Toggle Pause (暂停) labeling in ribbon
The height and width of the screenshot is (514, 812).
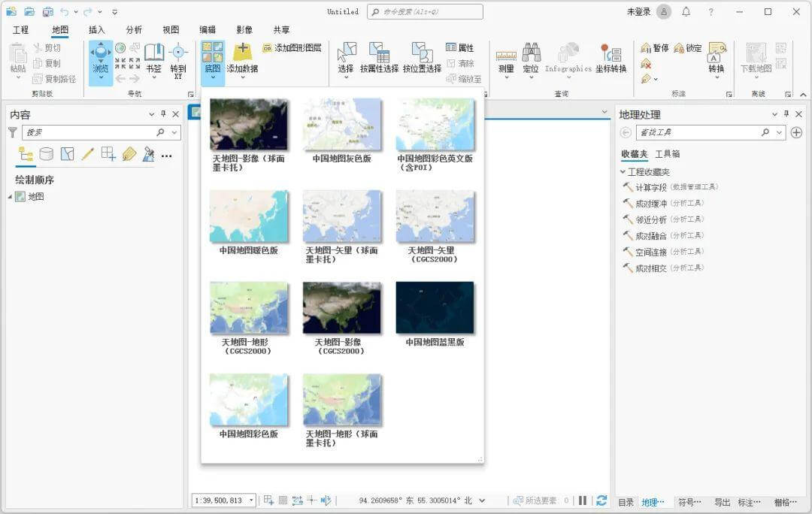pos(654,48)
